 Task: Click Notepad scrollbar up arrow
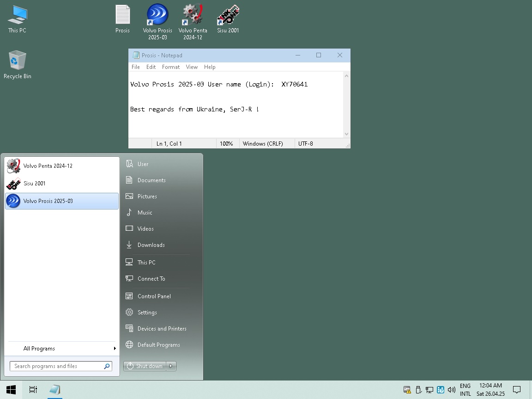[x=346, y=76]
